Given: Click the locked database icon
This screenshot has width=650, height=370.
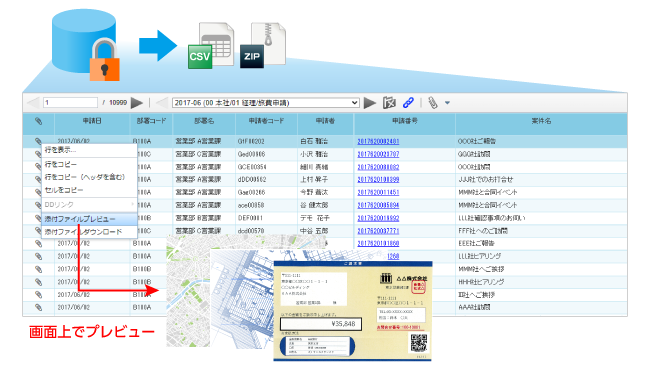Looking at the screenshot, I should click(x=86, y=46).
